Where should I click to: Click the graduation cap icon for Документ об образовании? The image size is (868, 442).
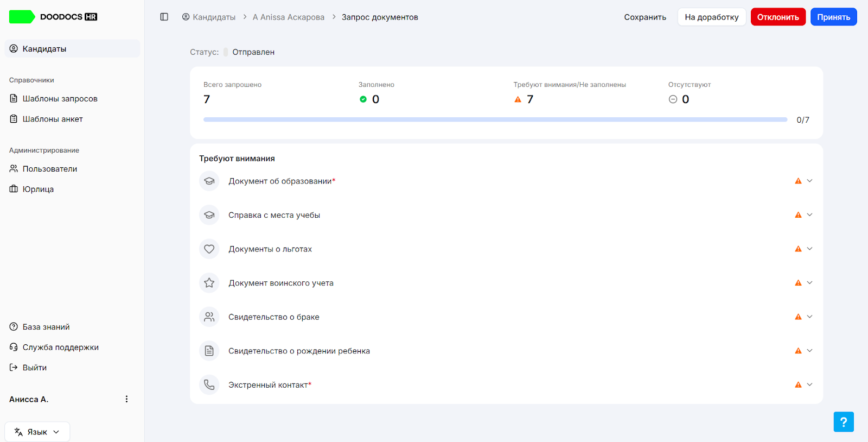point(209,181)
